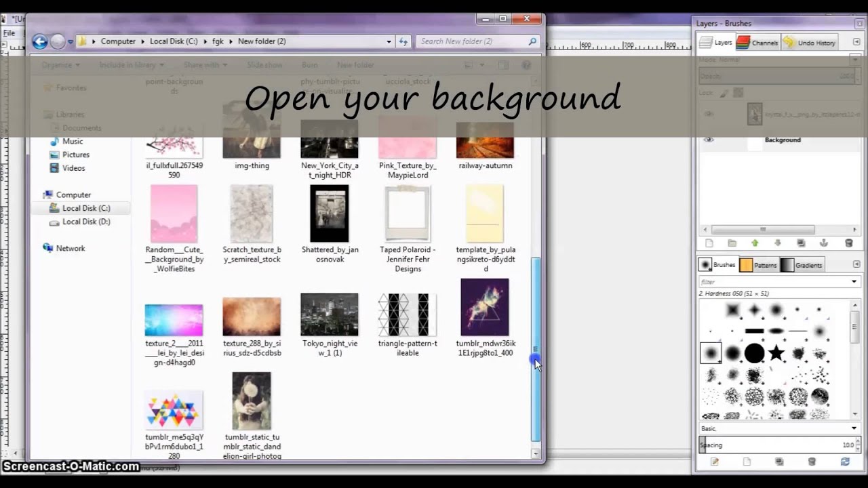Open the Layers tab configuration menu button
The height and width of the screenshot is (488, 868).
click(856, 42)
